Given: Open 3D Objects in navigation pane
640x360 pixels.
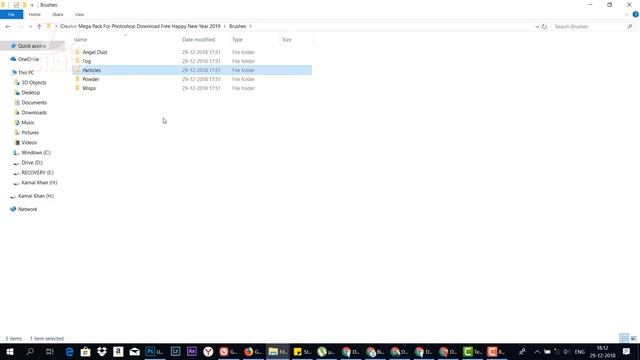Looking at the screenshot, I should point(34,82).
